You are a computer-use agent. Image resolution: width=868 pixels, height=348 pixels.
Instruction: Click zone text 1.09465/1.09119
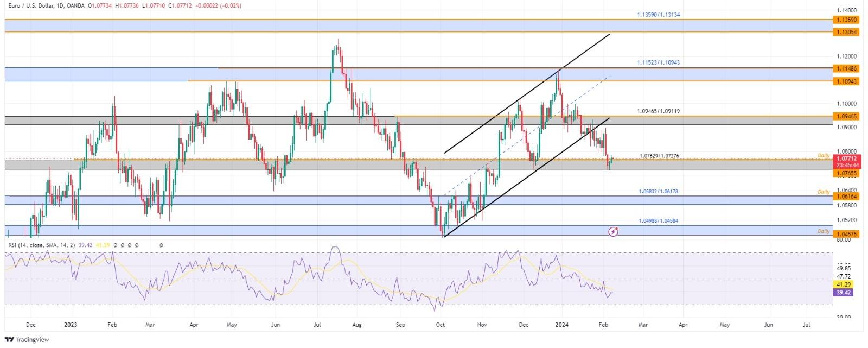tap(658, 111)
